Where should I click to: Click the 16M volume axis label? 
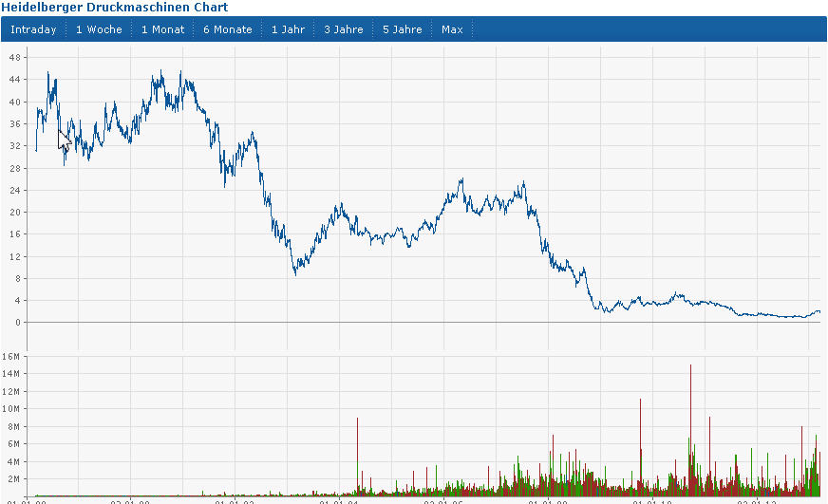(10, 356)
